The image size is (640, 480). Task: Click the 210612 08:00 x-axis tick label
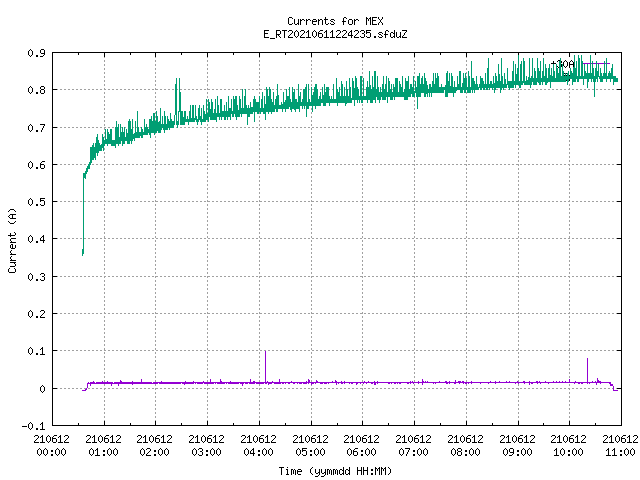tap(465, 446)
